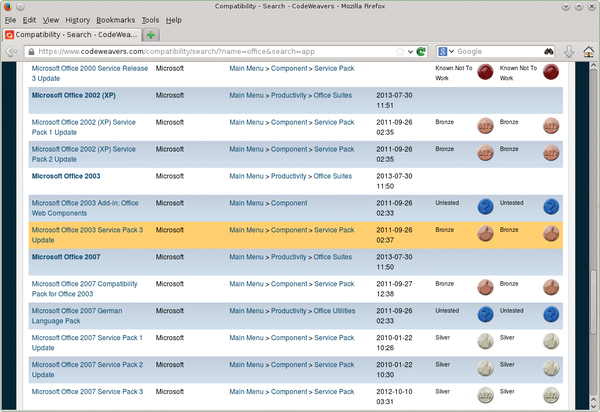The width and height of the screenshot is (600, 412).
Task: Open Microsoft Office 2007 Service Pack 1 Update
Action: [87, 343]
